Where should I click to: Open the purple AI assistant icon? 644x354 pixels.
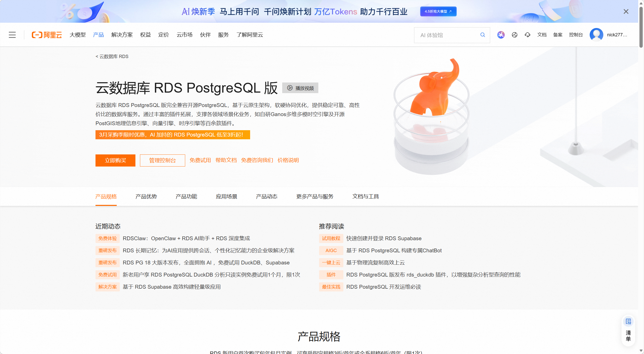[501, 35]
